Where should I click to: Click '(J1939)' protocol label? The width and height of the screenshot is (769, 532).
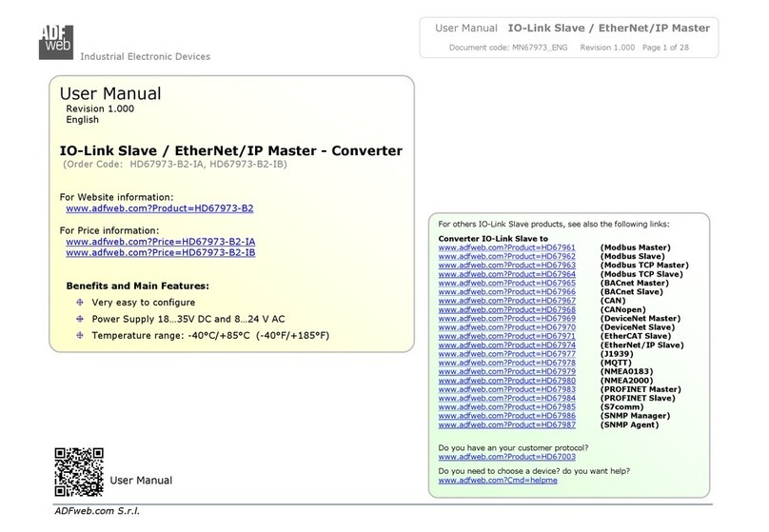617,354
